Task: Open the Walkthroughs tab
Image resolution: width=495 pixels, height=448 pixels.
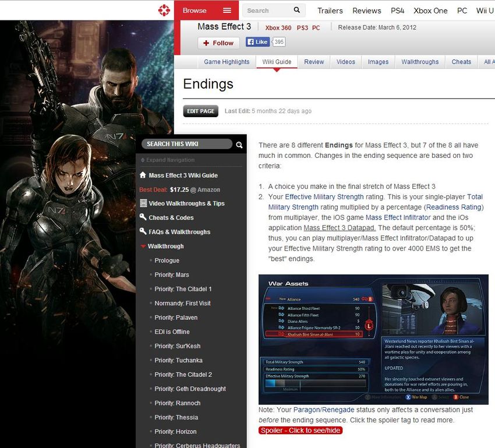Action: [420, 62]
